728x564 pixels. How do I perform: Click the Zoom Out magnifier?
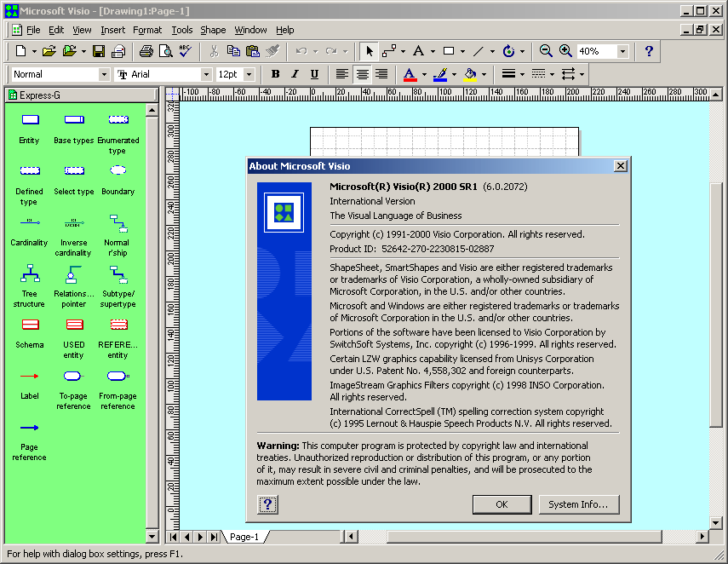pos(546,51)
